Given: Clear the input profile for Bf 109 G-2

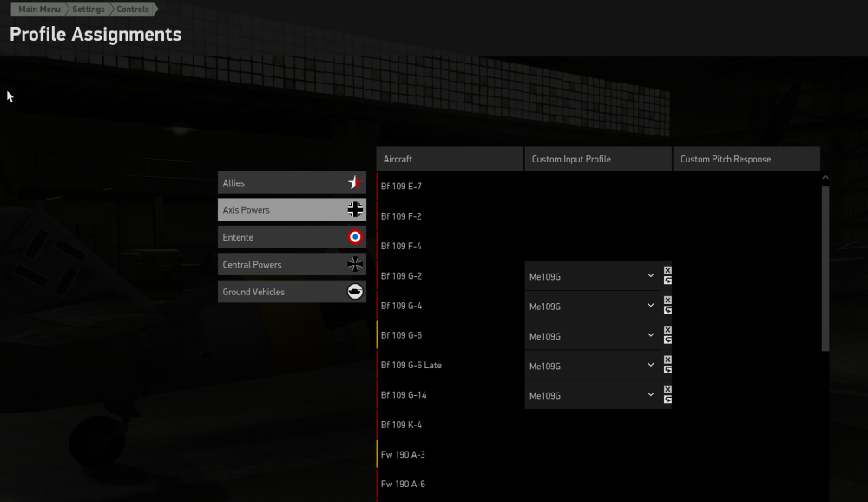Looking at the screenshot, I should click(x=667, y=270).
